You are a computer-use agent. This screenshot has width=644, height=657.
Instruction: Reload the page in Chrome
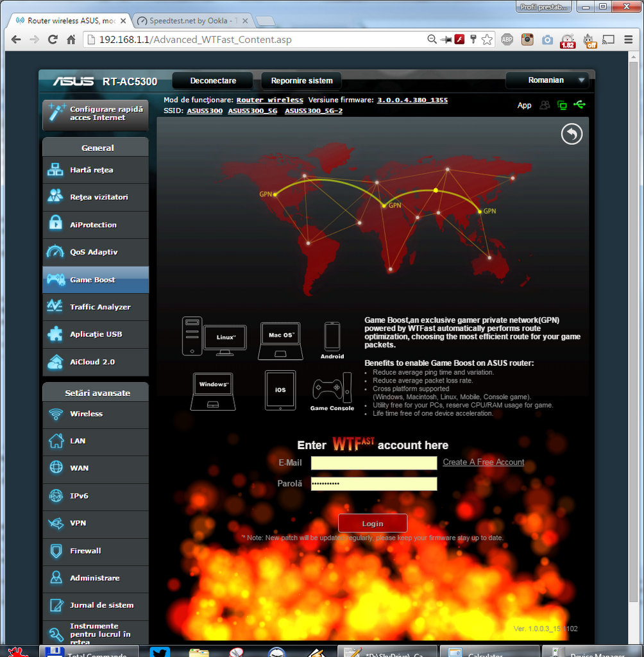[53, 40]
